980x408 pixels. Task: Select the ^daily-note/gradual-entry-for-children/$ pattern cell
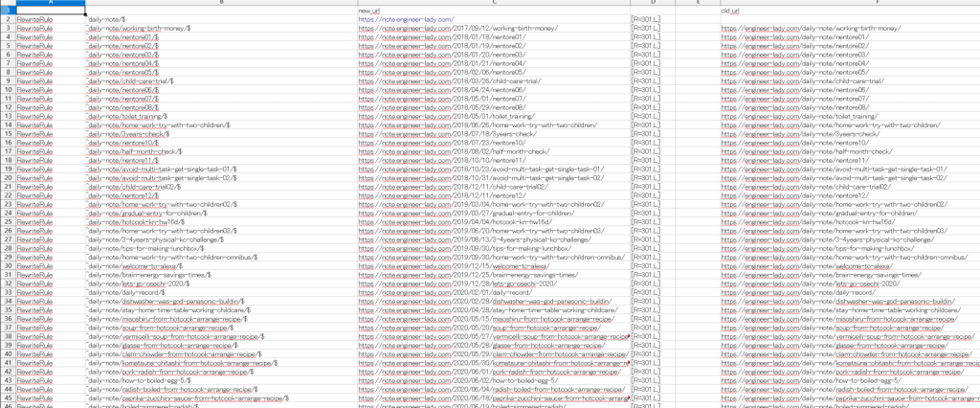click(221, 213)
